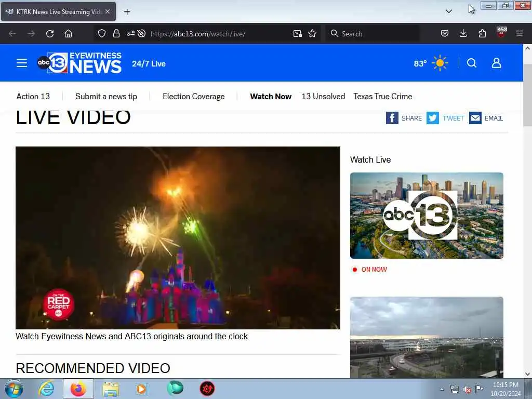Launch the media player taskbar icon
The image size is (532, 399).
pyautogui.click(x=141, y=389)
